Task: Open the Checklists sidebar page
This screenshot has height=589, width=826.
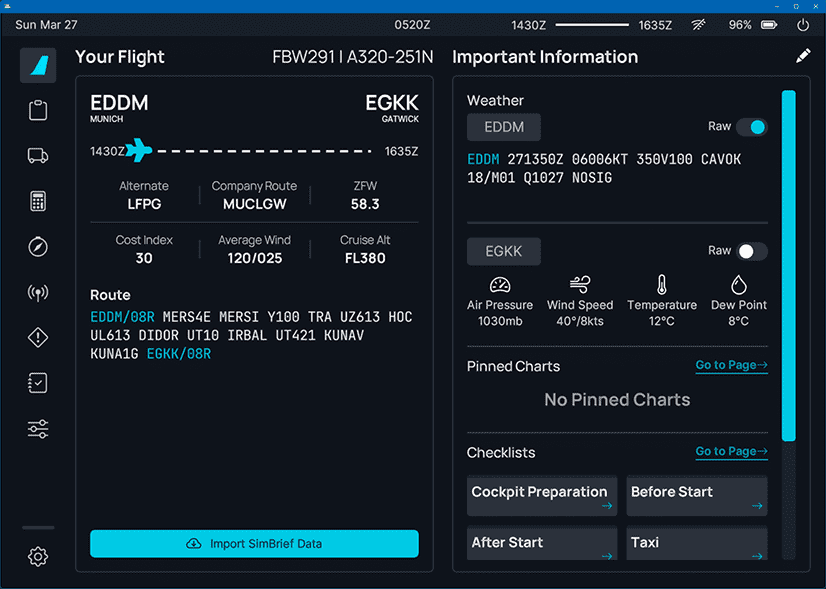Action: (38, 383)
